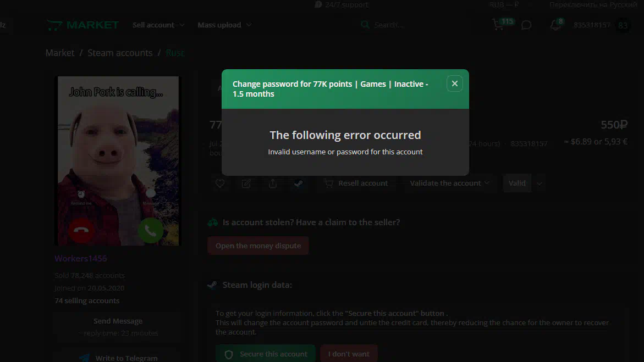This screenshot has height=362, width=644.
Task: Click the share icon under the listing
Action: coord(273,183)
